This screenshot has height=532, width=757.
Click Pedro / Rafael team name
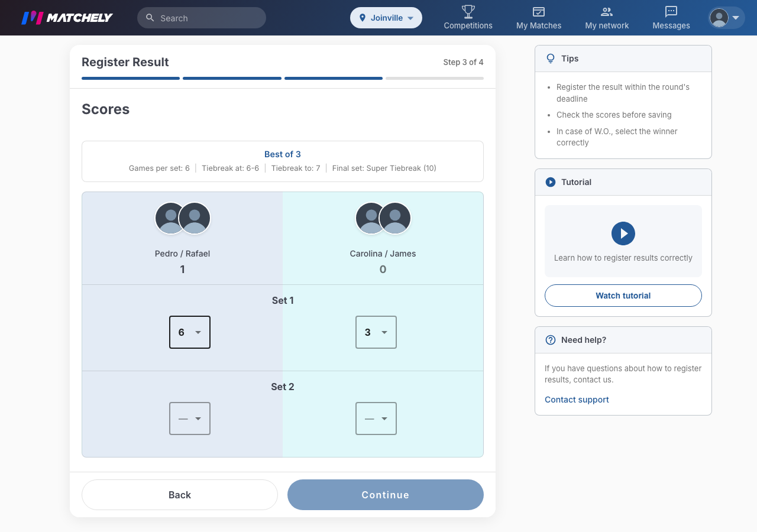(x=183, y=254)
